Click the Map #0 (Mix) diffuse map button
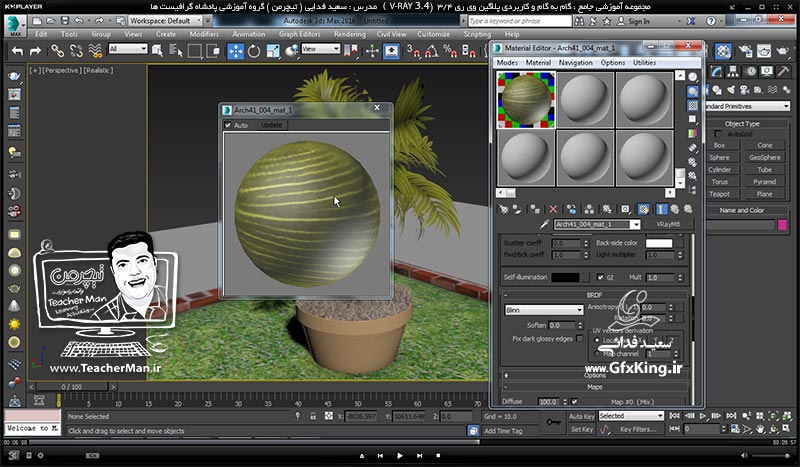Screen dimensions: 800x467 coord(633,402)
